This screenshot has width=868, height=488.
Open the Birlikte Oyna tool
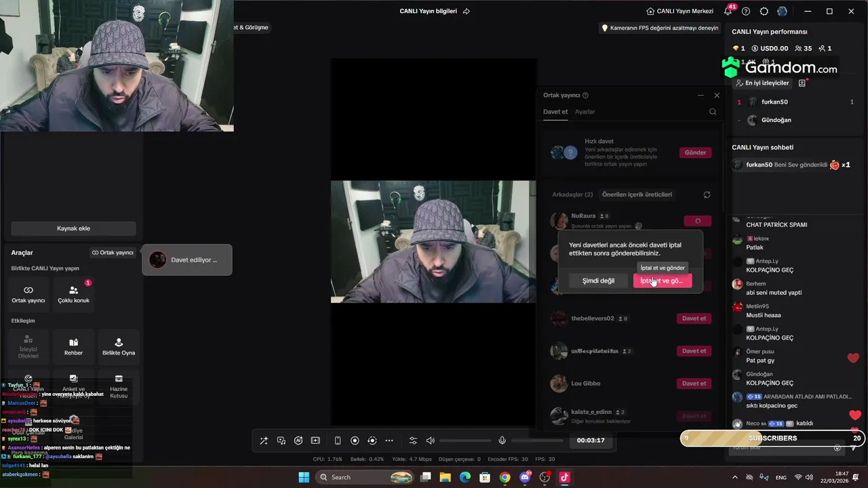click(x=119, y=347)
